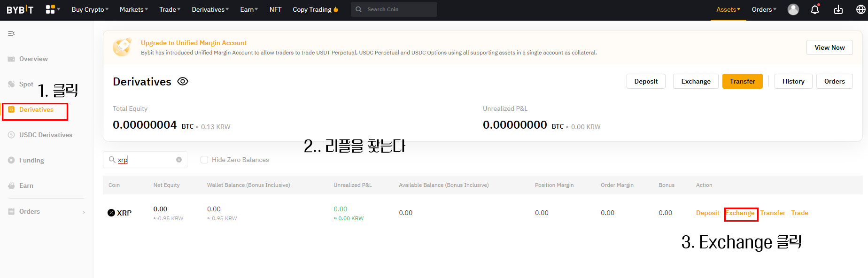Click the header Exchange button

(696, 81)
